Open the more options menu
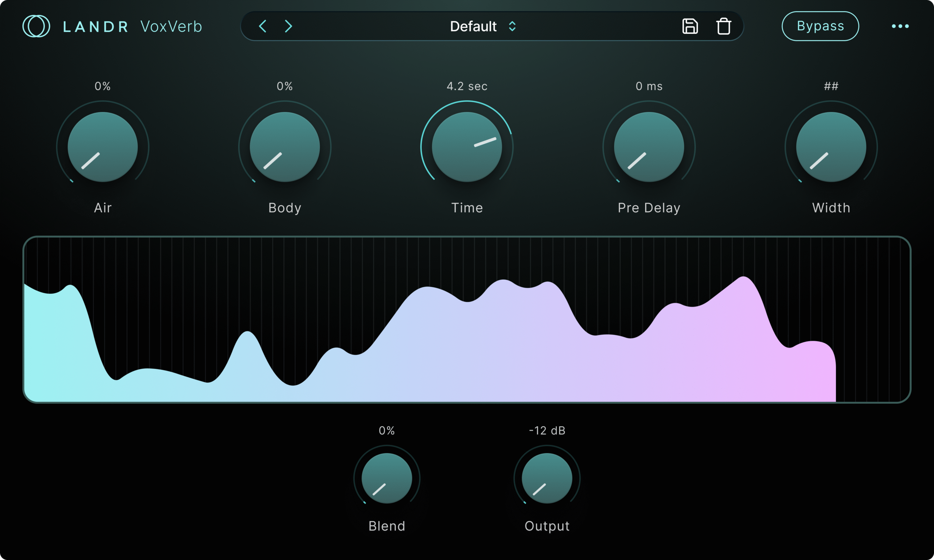 tap(900, 26)
